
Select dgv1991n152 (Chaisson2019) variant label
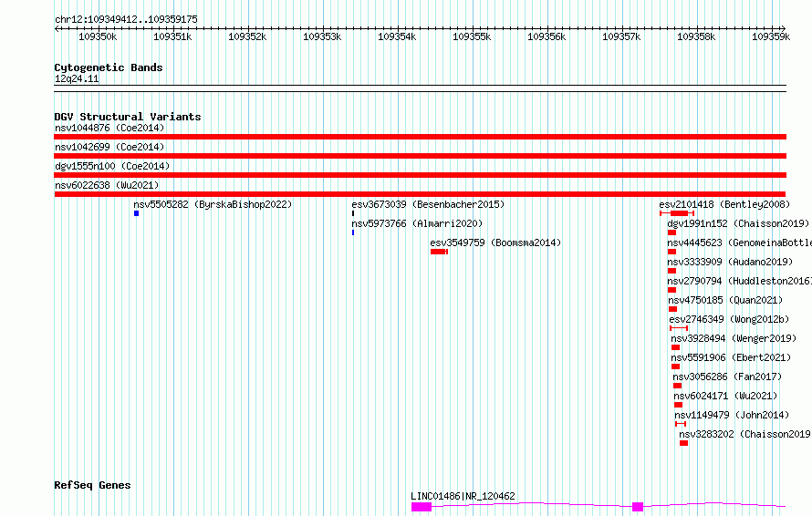(738, 223)
